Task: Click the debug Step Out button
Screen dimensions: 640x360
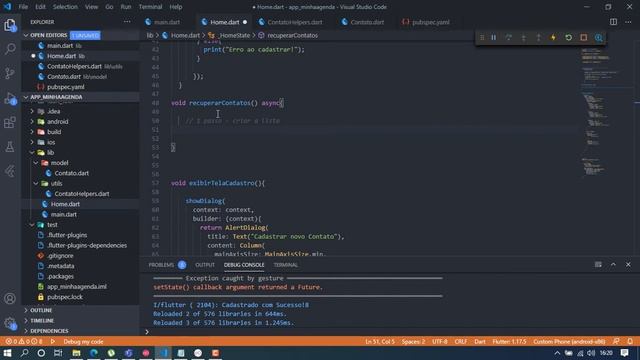Action: [x=538, y=38]
